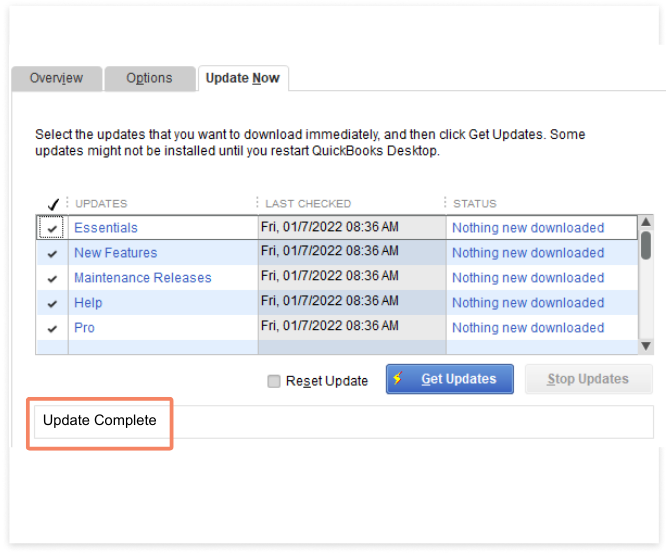Click the Get Updates button
This screenshot has width=668, height=553.
click(449, 379)
